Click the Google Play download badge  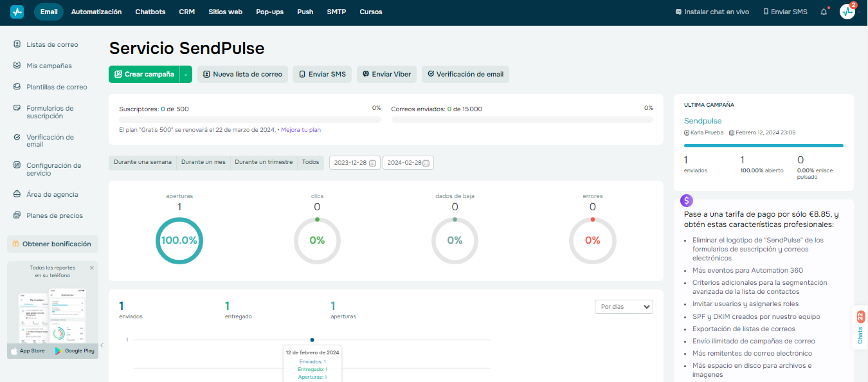pos(75,350)
